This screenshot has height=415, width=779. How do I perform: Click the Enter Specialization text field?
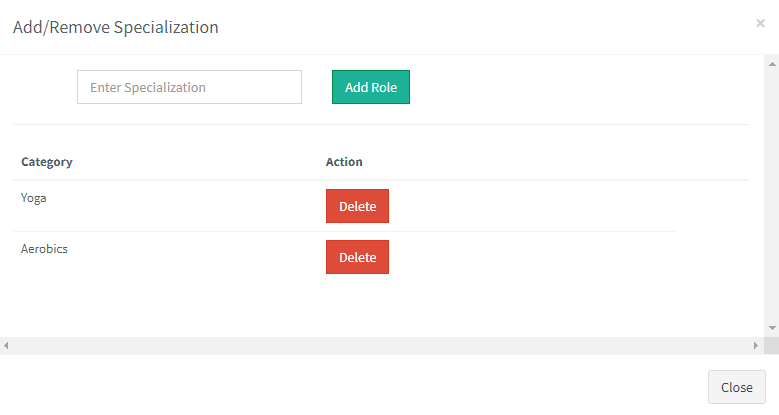click(x=189, y=87)
